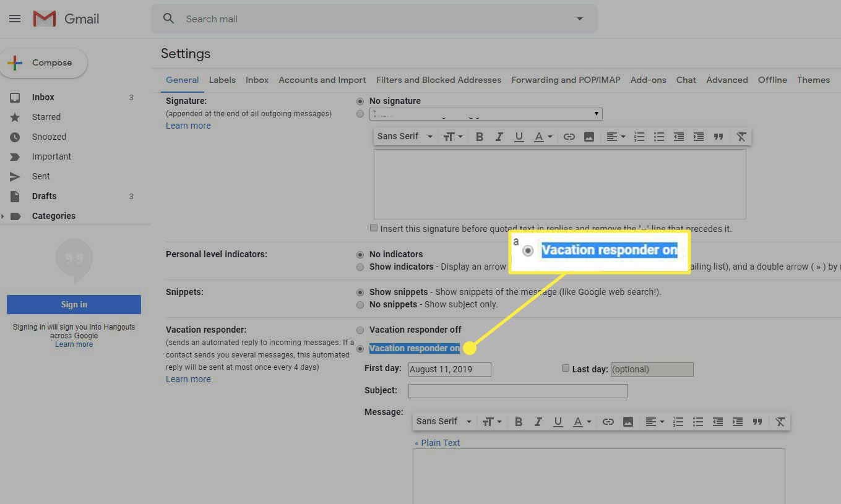841x504 pixels.
Task: Open Drafts folder
Action: (44, 196)
